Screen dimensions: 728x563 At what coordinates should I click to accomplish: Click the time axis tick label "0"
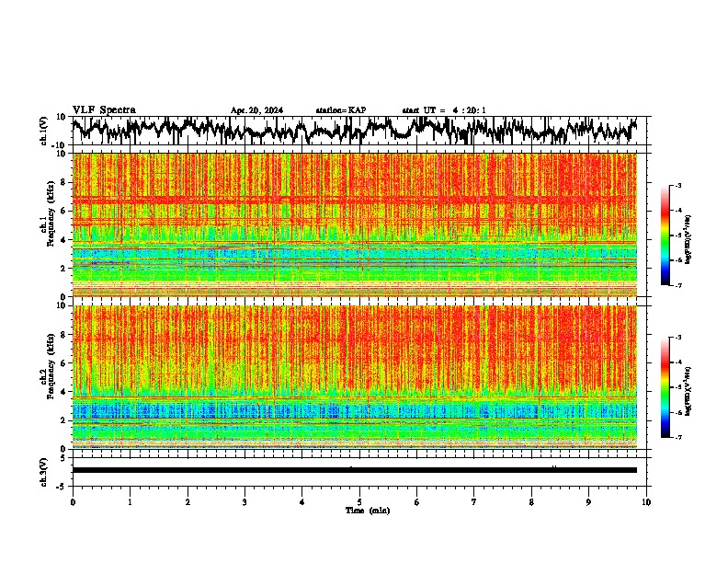click(73, 502)
